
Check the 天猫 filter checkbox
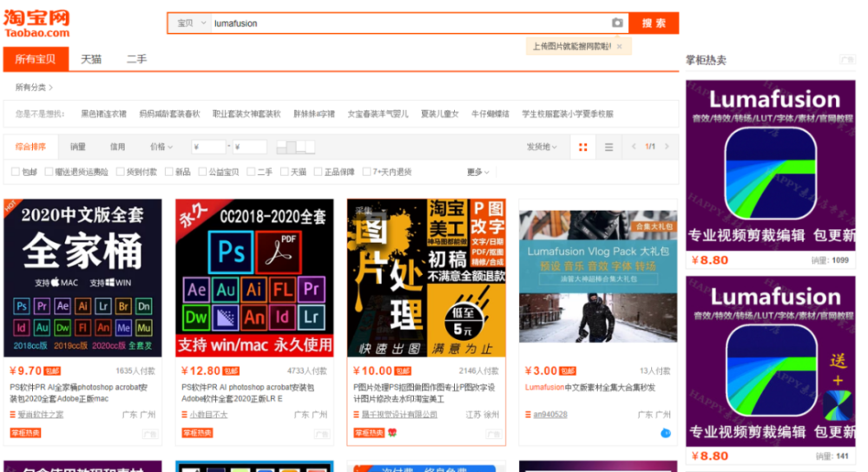click(x=284, y=172)
